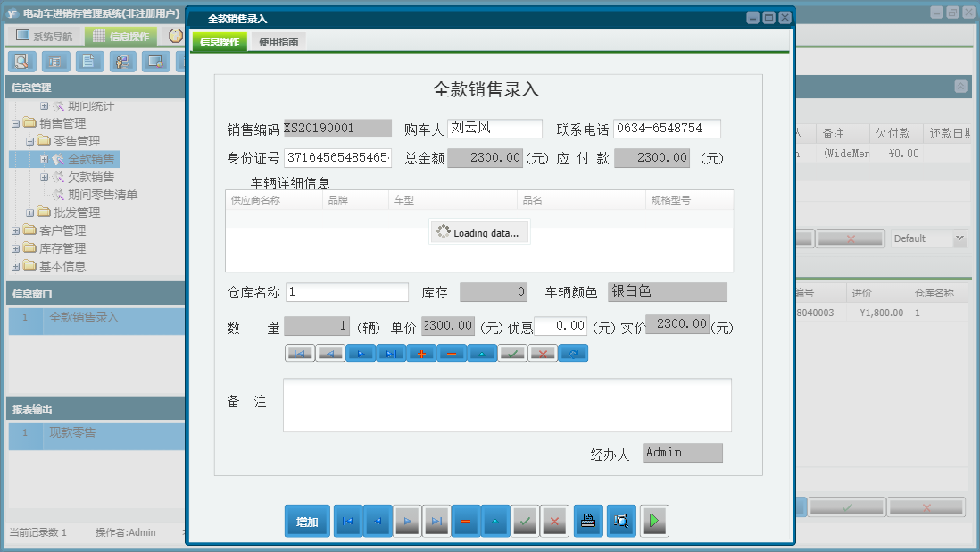Open the 系统导航 tab in main window
Viewport: 980px width, 552px height.
click(45, 37)
